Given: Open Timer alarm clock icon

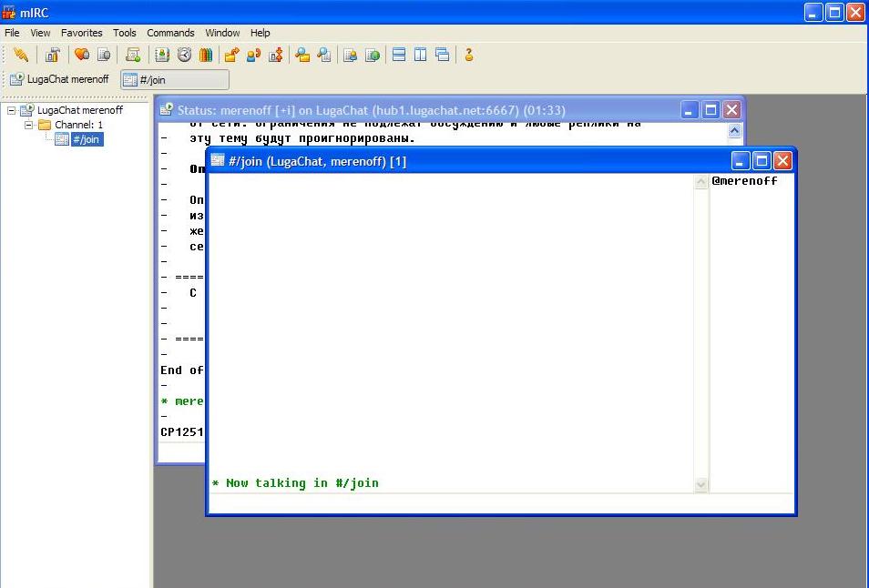Looking at the screenshot, I should coord(184,55).
